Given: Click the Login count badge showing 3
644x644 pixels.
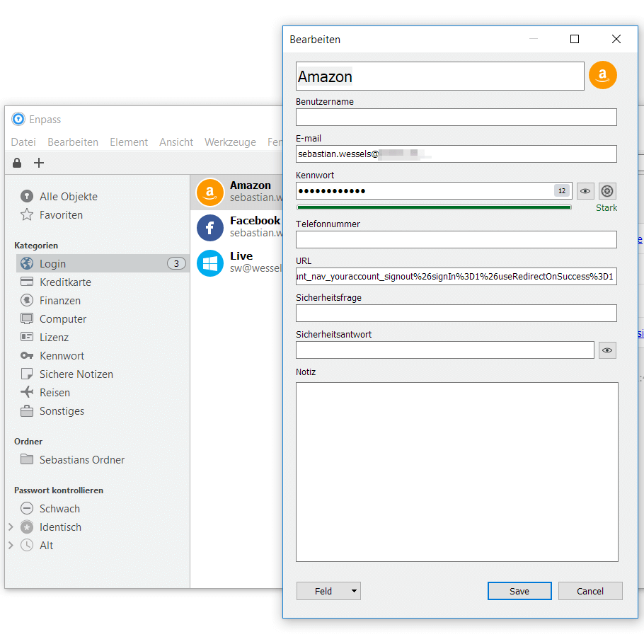Looking at the screenshot, I should pos(177,263).
